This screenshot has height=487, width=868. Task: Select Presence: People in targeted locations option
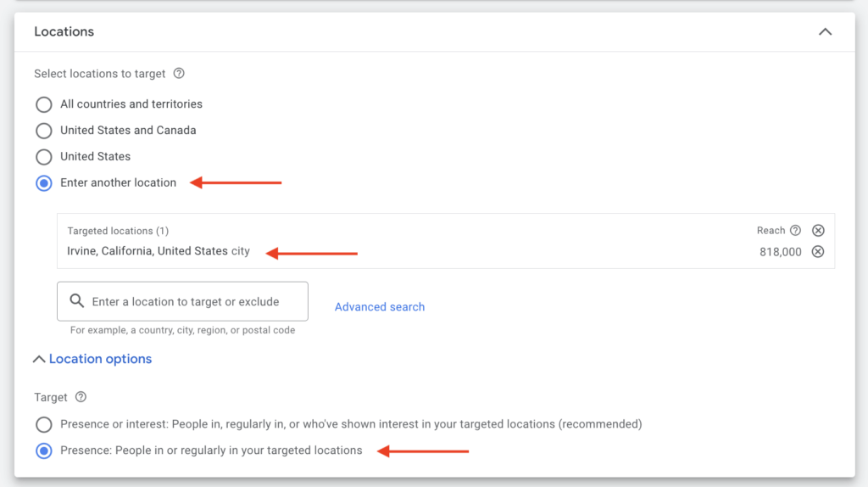pos(44,451)
